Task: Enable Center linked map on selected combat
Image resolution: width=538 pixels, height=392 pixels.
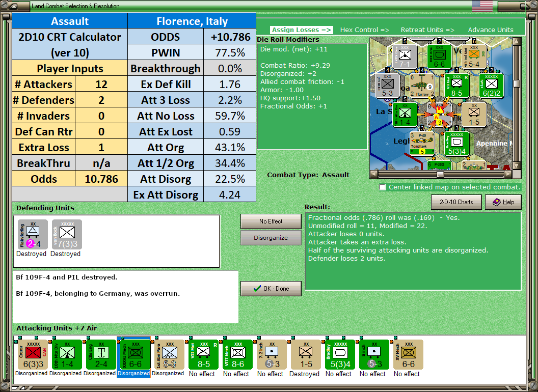Action: [383, 187]
